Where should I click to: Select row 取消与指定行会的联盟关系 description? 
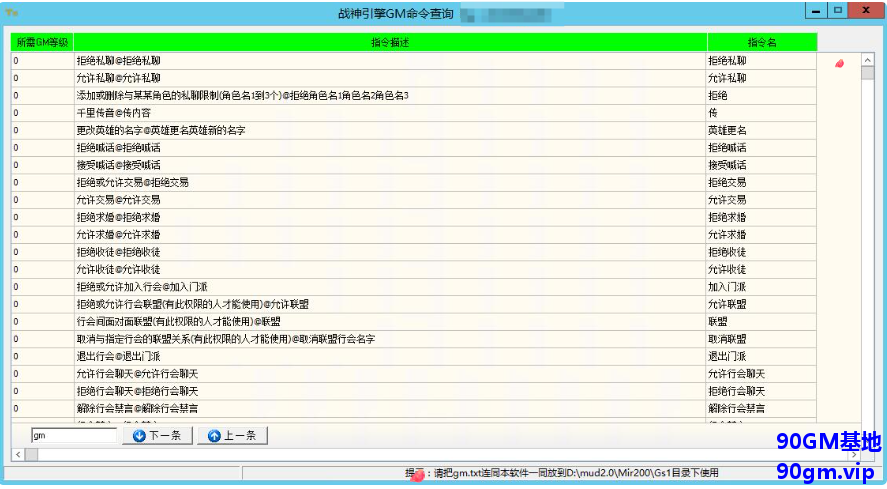(390, 339)
